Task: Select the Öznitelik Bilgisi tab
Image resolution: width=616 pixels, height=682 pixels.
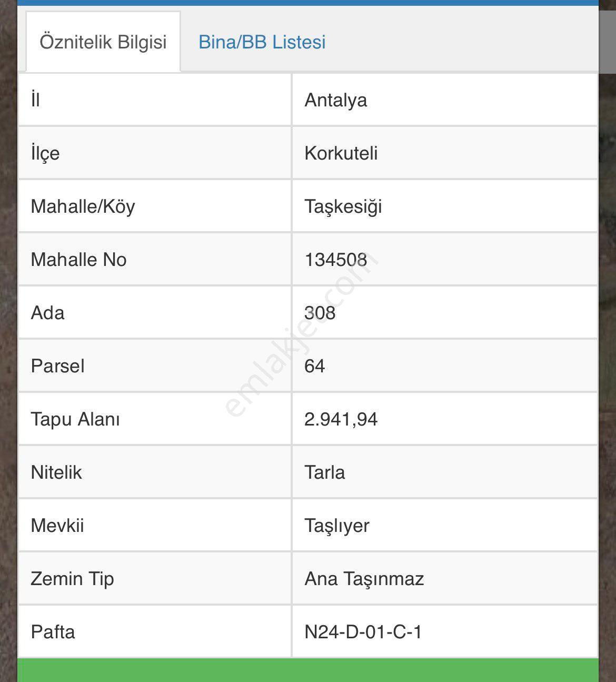Action: (x=103, y=42)
